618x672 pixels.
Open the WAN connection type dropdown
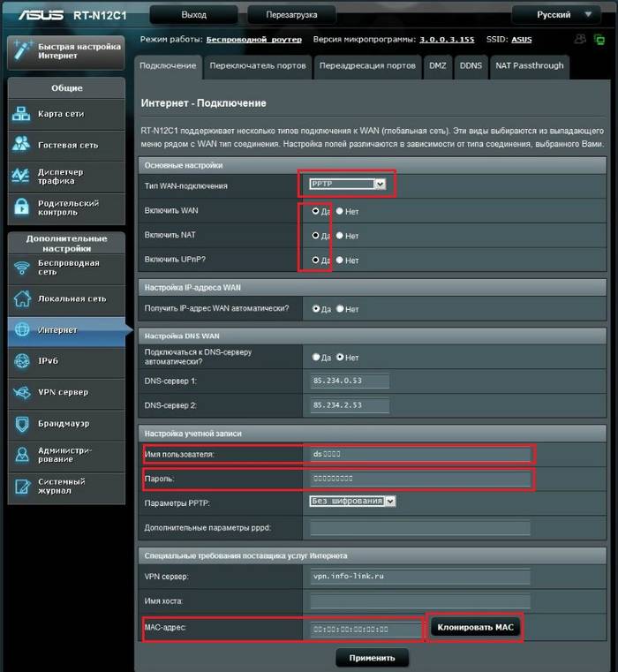click(x=348, y=184)
